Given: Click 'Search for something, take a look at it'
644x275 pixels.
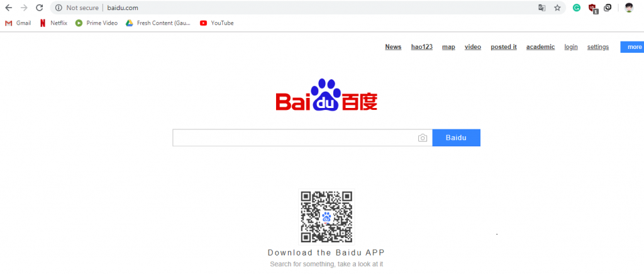Looking at the screenshot, I should coord(326,264).
